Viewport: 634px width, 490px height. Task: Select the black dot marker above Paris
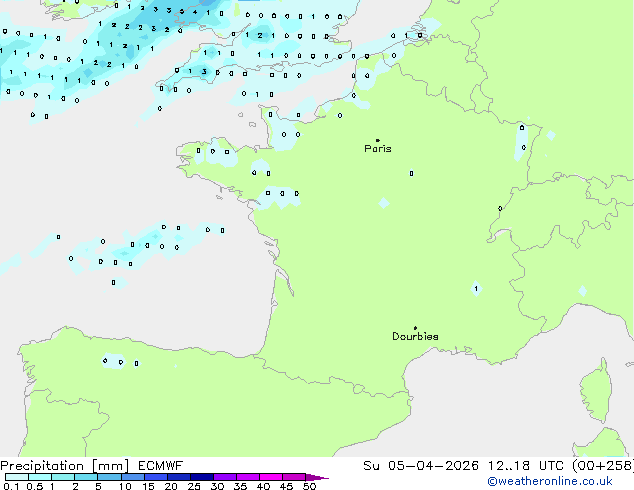point(378,140)
